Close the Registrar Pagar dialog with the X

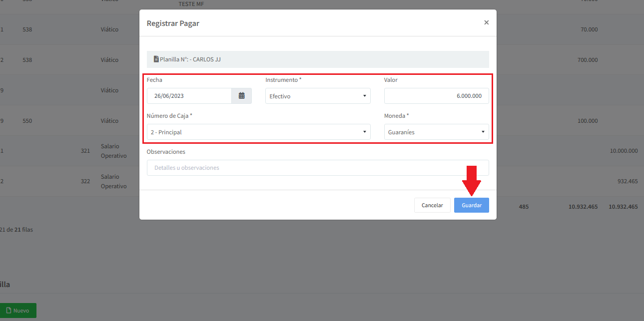click(x=486, y=22)
